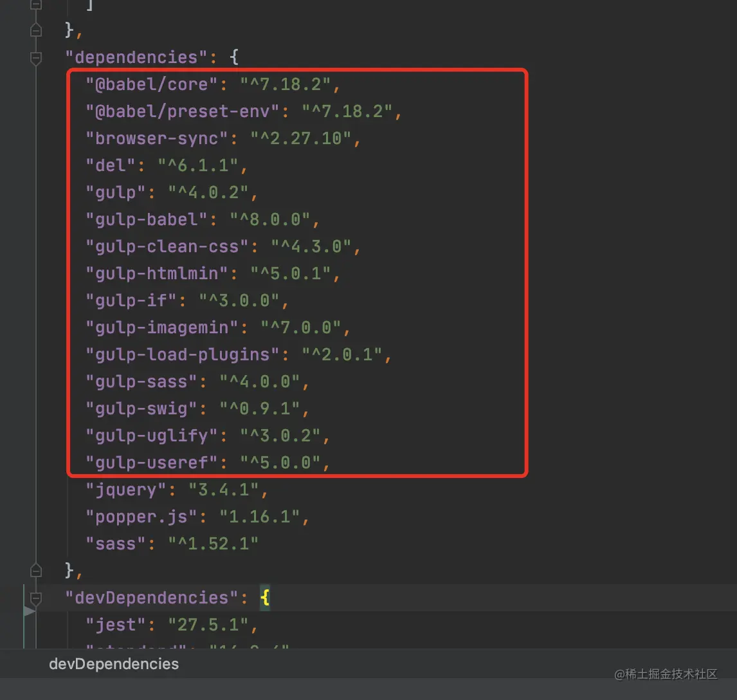Click the "del" key
This screenshot has height=700, width=737.
[111, 165]
